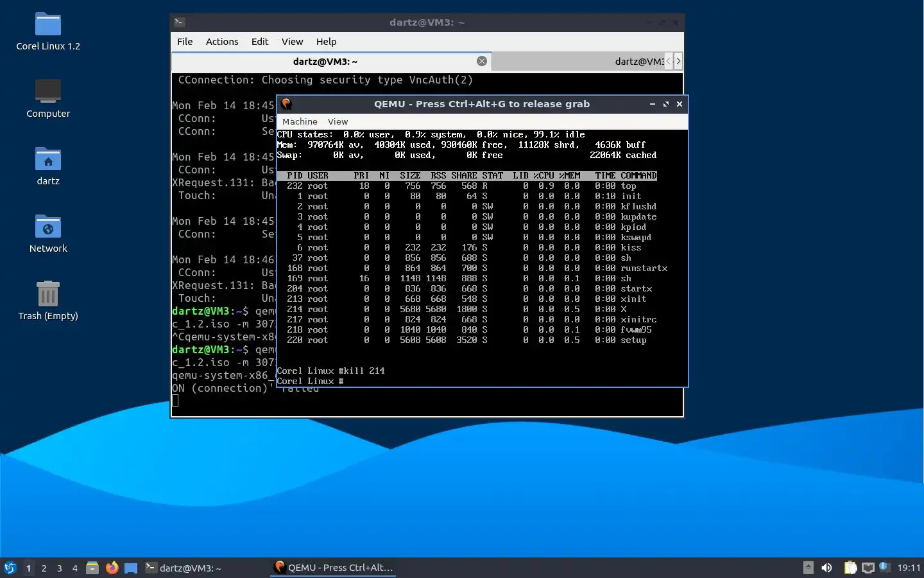Open the terminal Actions menu
The image size is (924, 578).
click(x=222, y=42)
